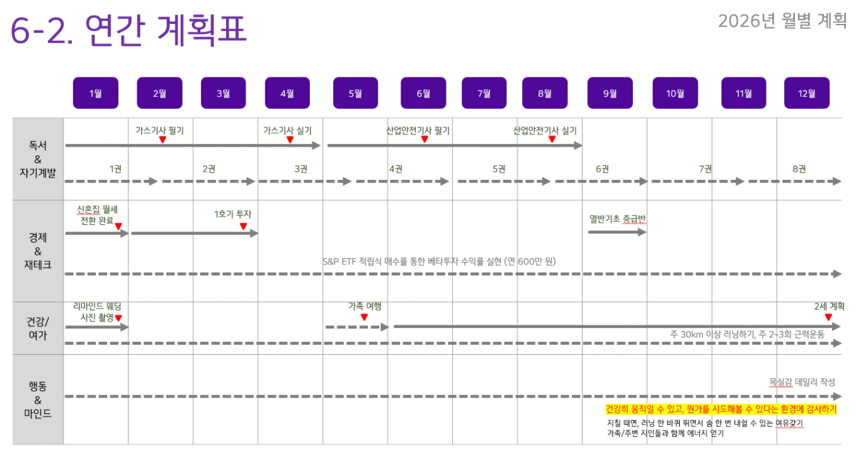Select the 경제 & 재테크 row header
Viewport: 868px width, 472px height.
point(38,251)
